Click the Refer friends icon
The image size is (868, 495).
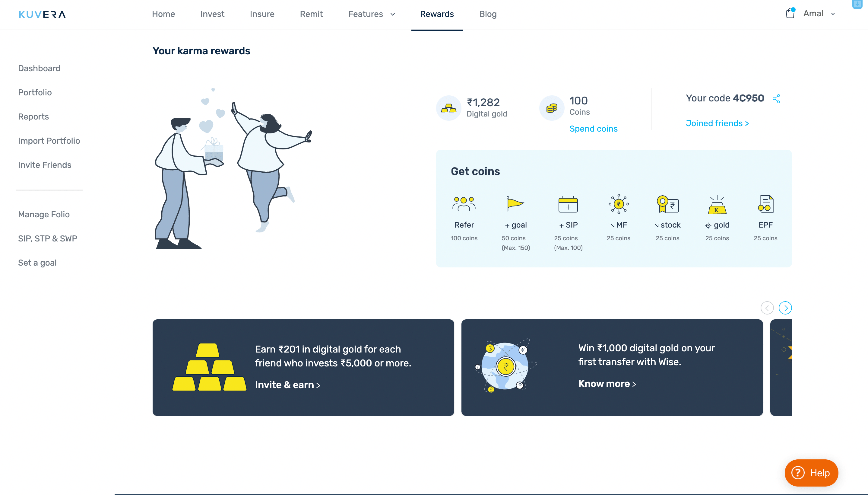point(464,204)
